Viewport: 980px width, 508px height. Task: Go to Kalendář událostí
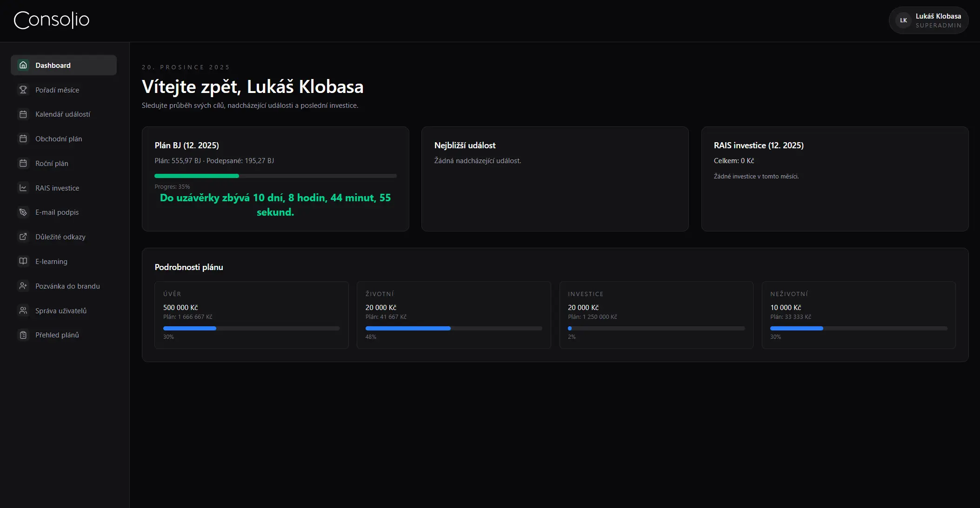click(x=64, y=114)
